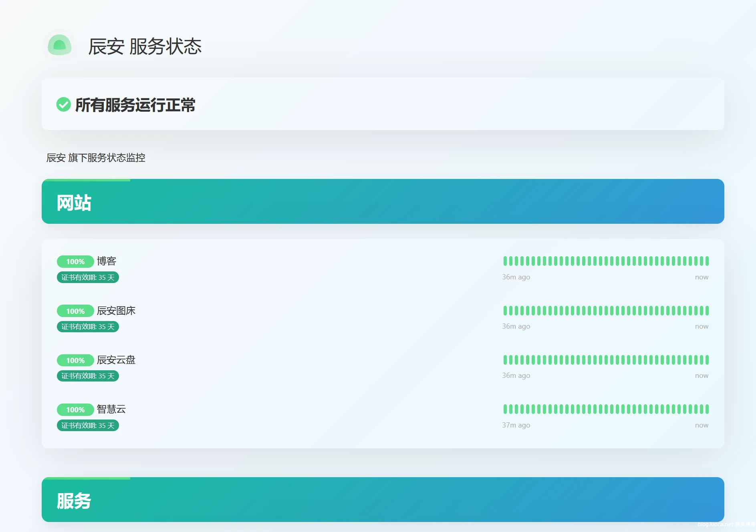The width and height of the screenshot is (756, 532).
Task: Click the 智慧云 heartbeat status bar
Action: 606,409
